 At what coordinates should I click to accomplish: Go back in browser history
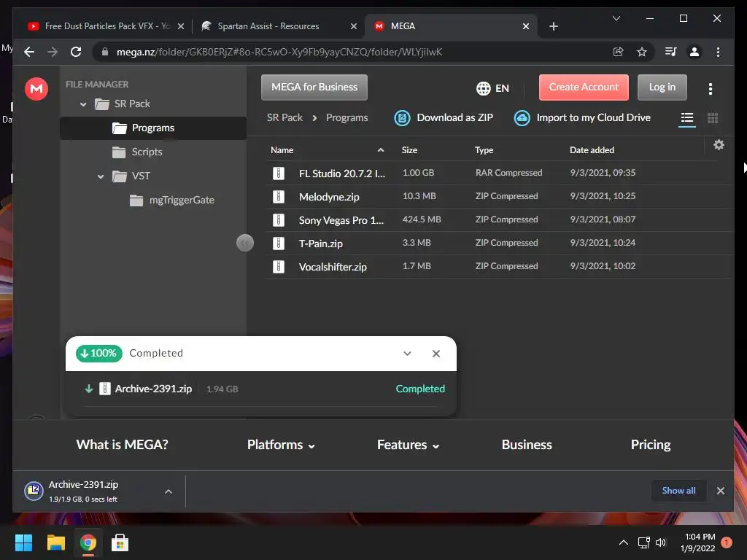click(29, 52)
